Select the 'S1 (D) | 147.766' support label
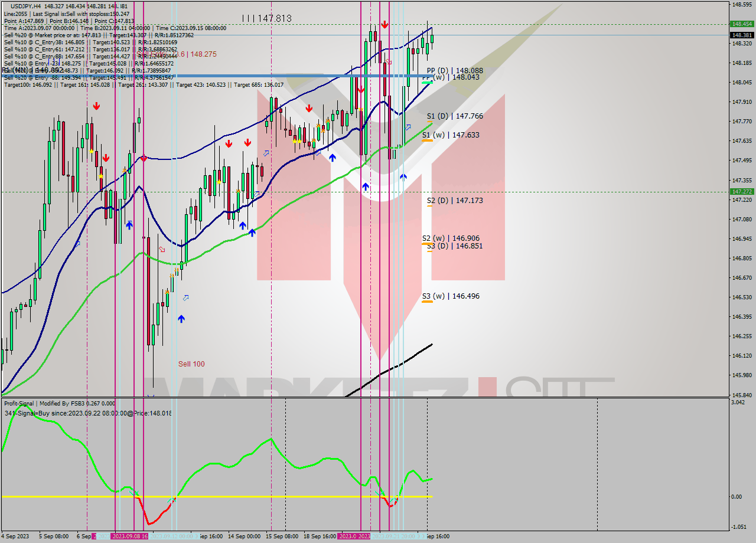Image resolution: width=756 pixels, height=543 pixels. [x=455, y=116]
